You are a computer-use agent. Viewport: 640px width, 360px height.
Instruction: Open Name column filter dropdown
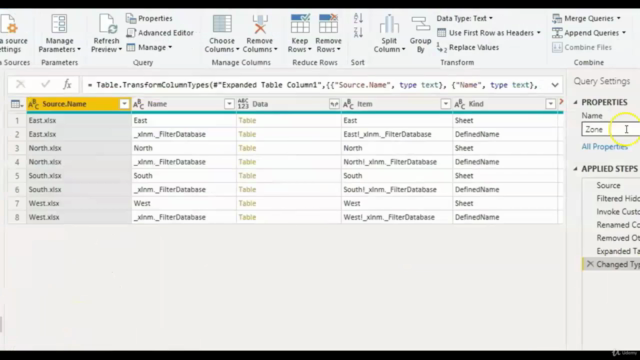[x=229, y=104]
